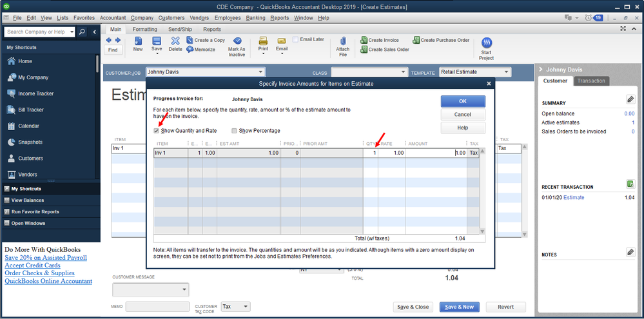Click the New estimate icon
The width and height of the screenshot is (644, 319).
pyautogui.click(x=138, y=41)
